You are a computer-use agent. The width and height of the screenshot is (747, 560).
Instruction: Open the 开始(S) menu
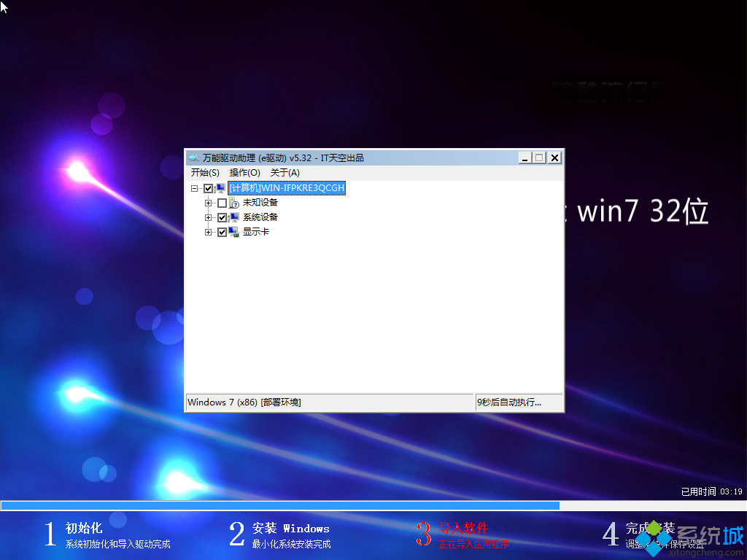pyautogui.click(x=205, y=173)
